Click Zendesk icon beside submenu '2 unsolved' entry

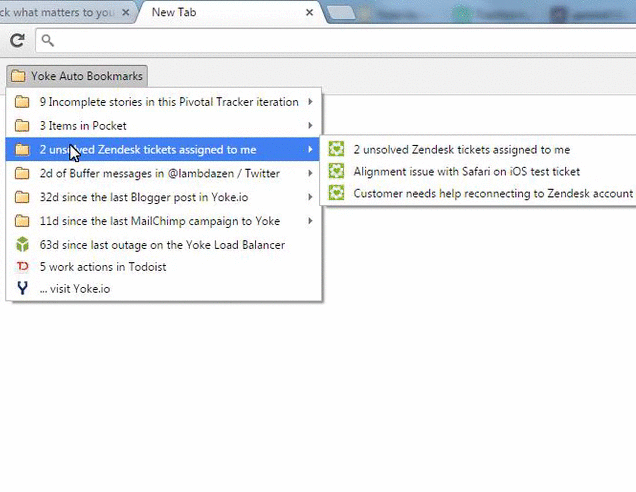pyautogui.click(x=336, y=149)
